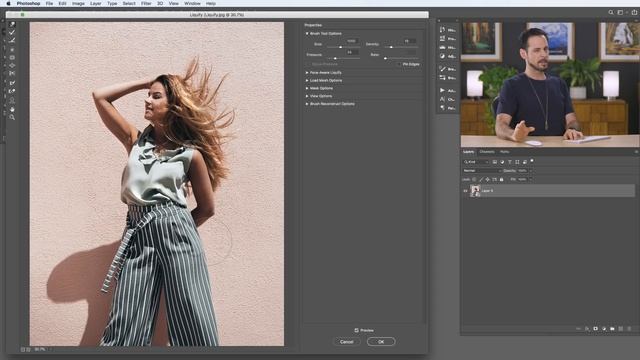Select the Bloat tool

click(x=12, y=66)
